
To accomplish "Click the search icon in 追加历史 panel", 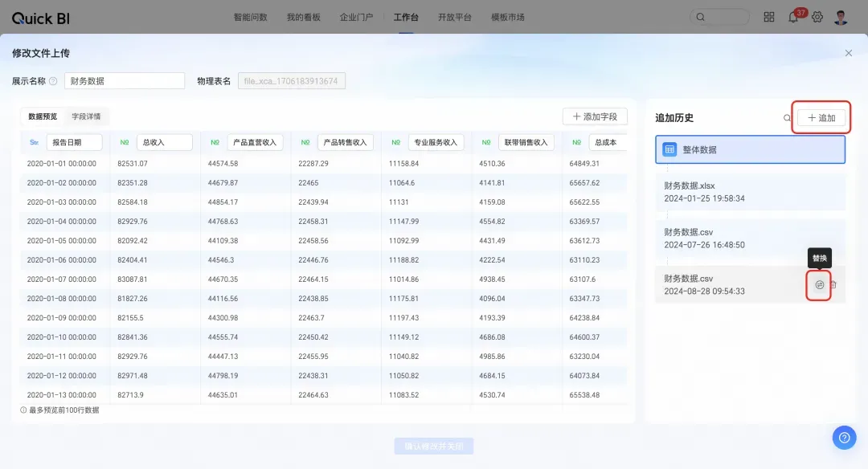I will pos(787,118).
